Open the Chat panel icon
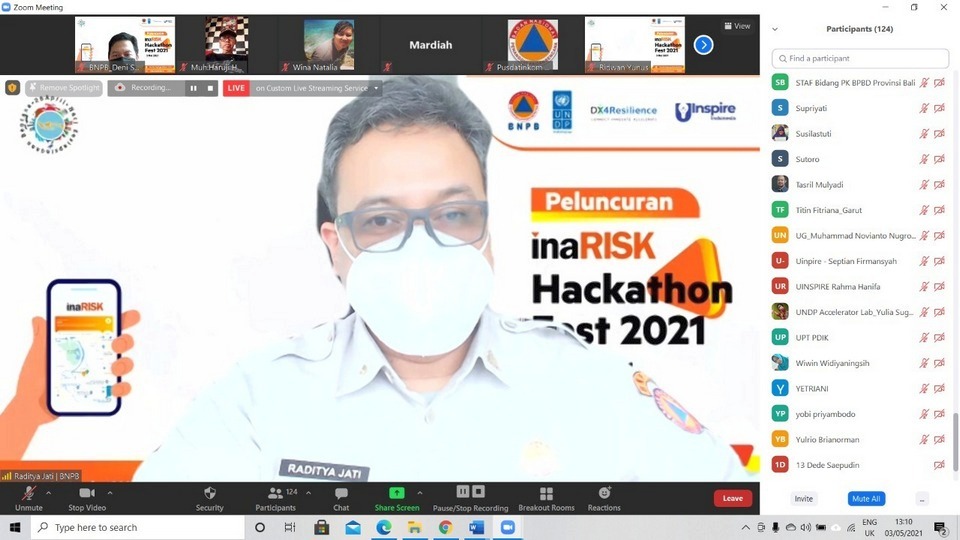This screenshot has height=540, width=960. coord(341,493)
